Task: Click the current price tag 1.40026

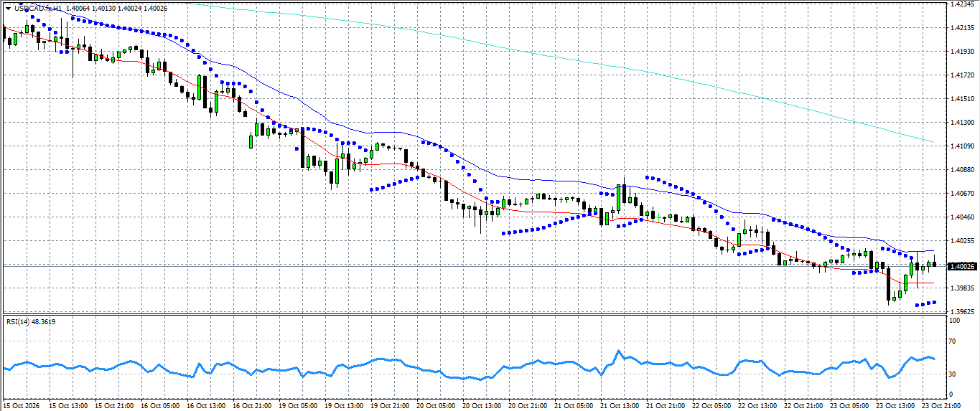Action: coord(962,266)
